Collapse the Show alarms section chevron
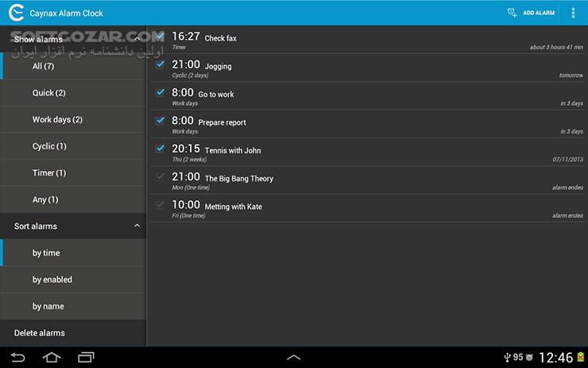 point(137,39)
